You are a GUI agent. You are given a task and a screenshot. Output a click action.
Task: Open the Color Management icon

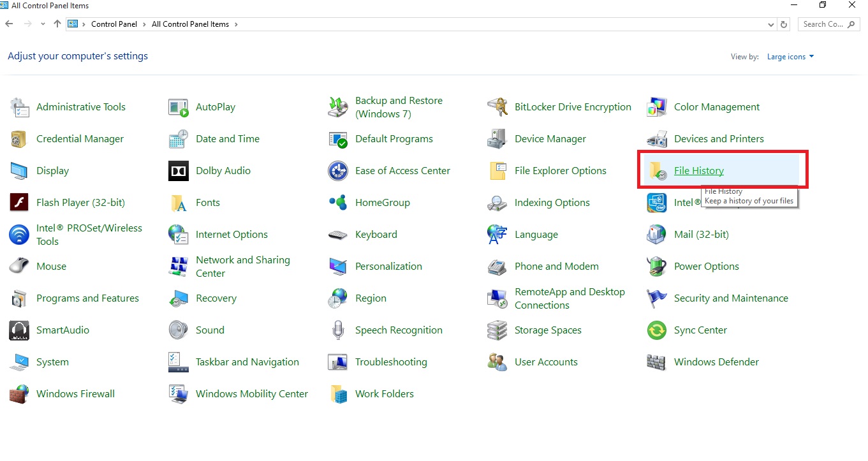tap(657, 107)
